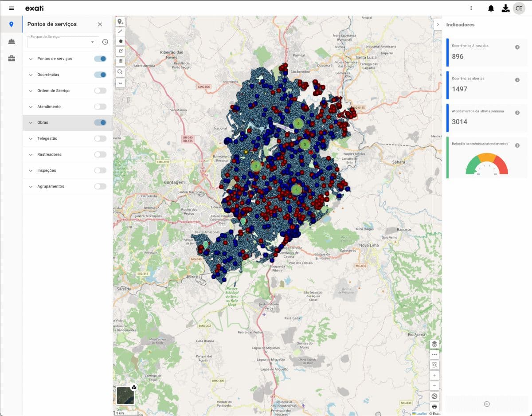The height and width of the screenshot is (416, 532).
Task: Print the map with printer icon
Action: click(x=434, y=407)
